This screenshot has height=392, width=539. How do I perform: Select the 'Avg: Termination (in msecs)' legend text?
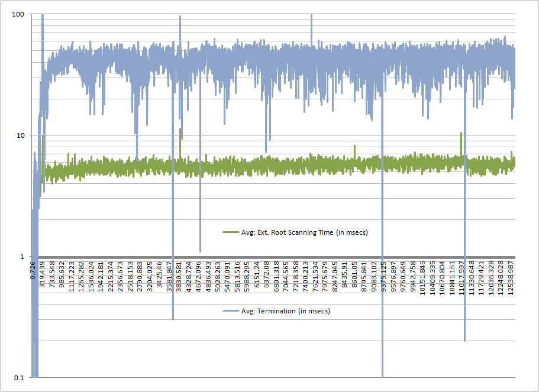click(x=285, y=311)
